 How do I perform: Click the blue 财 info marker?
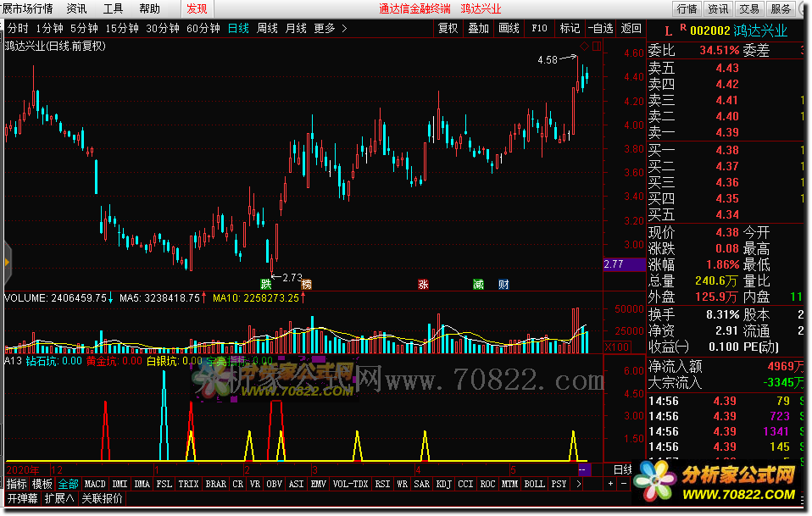[503, 284]
